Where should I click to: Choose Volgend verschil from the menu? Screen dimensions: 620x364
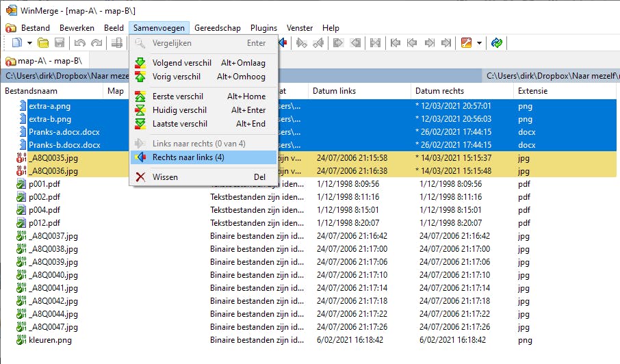click(x=204, y=63)
